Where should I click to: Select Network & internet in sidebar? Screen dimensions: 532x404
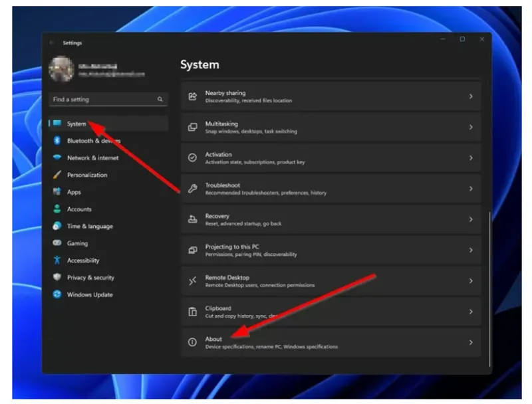(108, 157)
